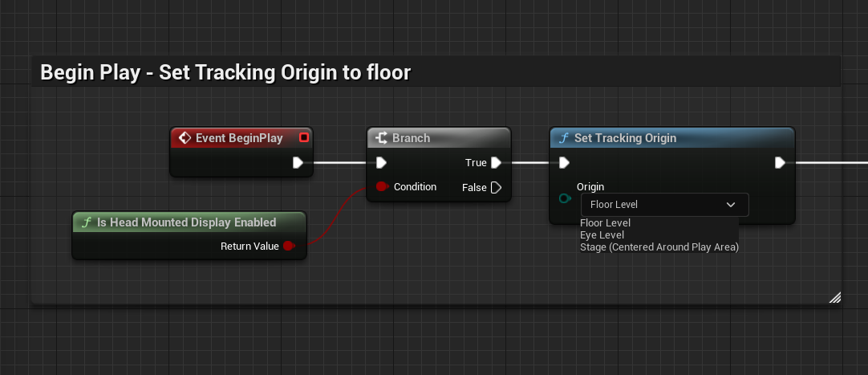The height and width of the screenshot is (375, 868).
Task: Click the teal Origin enum input pin
Action: [x=565, y=198]
